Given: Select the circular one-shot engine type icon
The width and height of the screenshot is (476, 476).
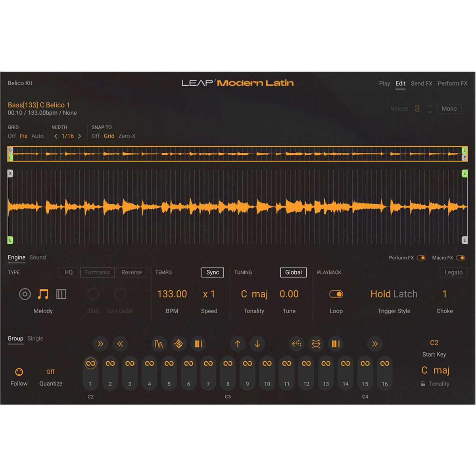Looking at the screenshot, I should coord(25,294).
